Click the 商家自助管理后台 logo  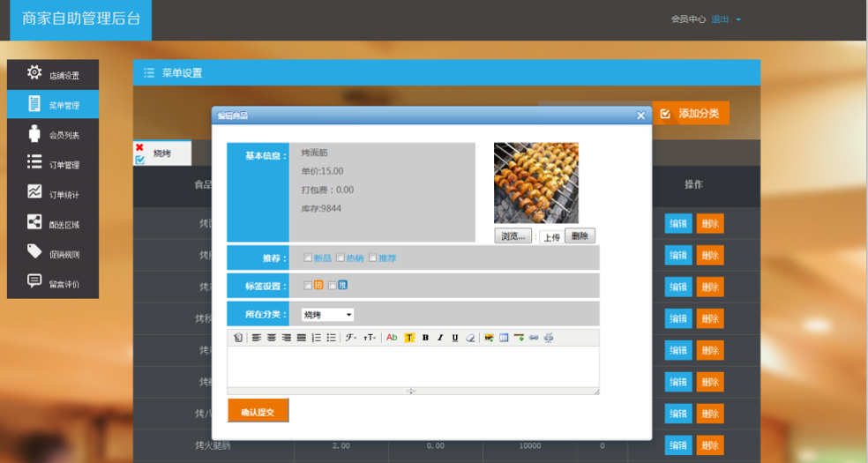click(x=81, y=19)
